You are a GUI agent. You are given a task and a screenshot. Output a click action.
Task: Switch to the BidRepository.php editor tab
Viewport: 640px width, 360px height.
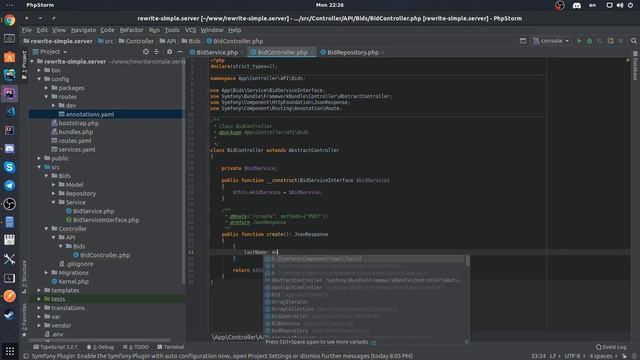(353, 52)
